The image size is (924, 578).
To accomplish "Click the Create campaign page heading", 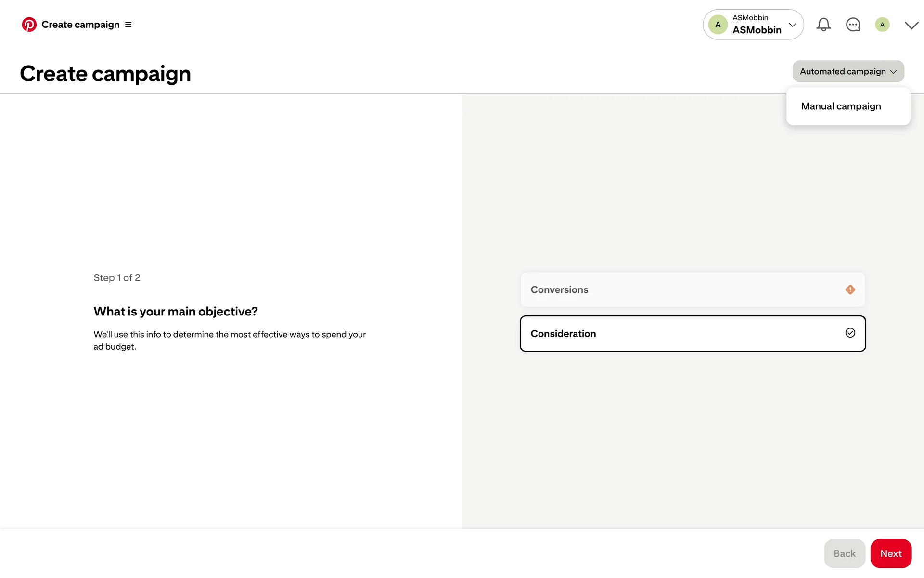I will click(105, 74).
